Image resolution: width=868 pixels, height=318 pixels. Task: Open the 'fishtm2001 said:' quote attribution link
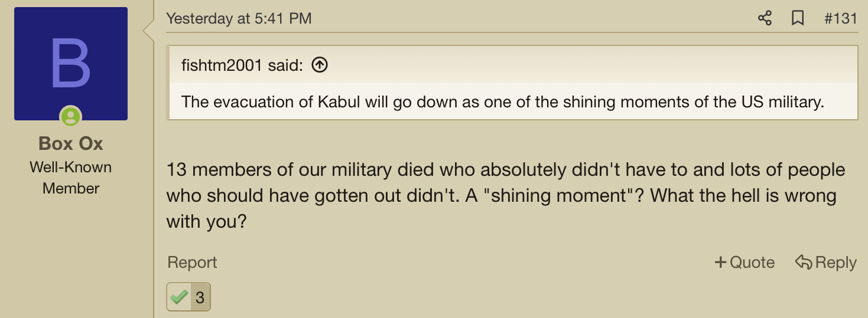pos(242,65)
